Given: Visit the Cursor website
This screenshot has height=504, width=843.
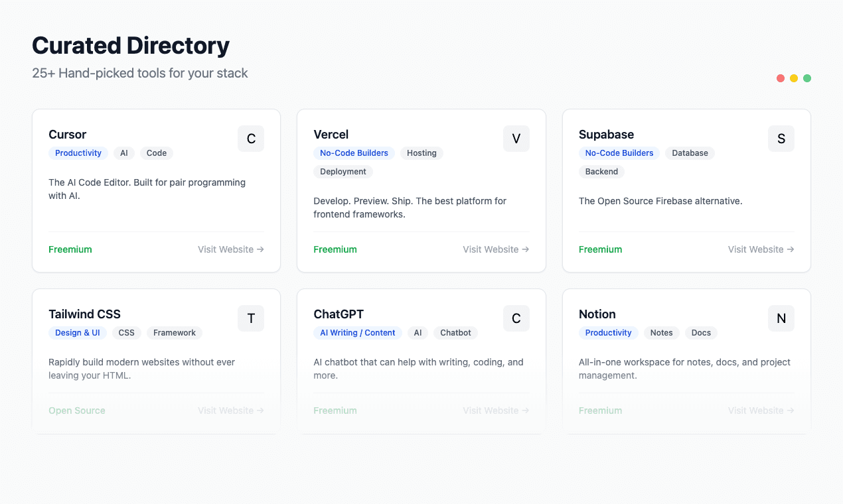Looking at the screenshot, I should tap(230, 249).
